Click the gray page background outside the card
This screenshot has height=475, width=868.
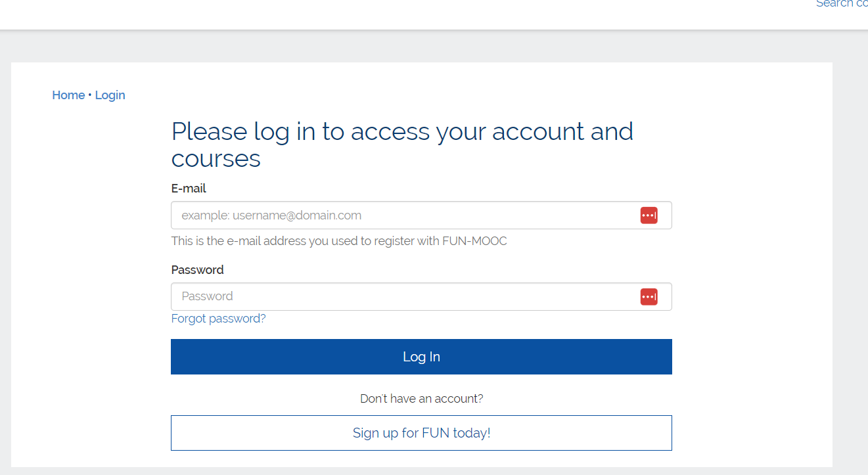coord(850,263)
